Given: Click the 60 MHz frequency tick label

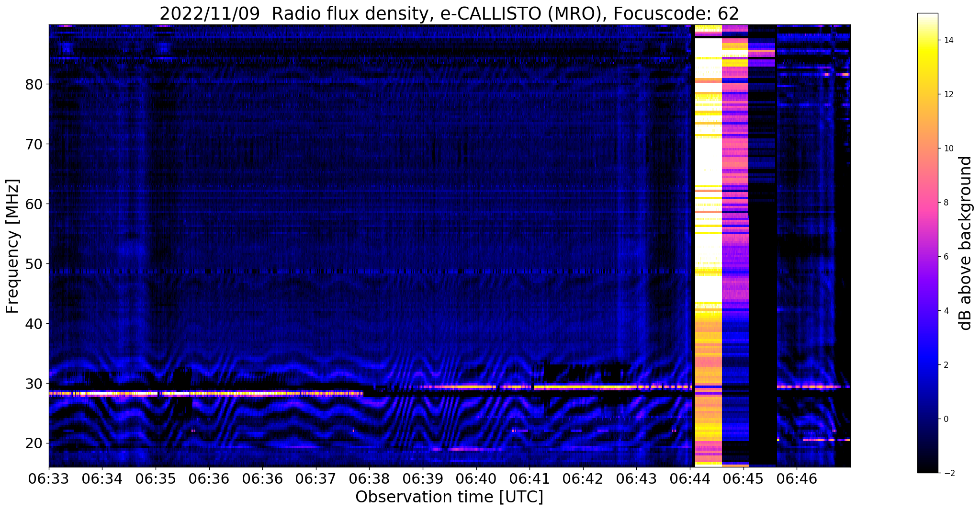Looking at the screenshot, I should point(34,204).
